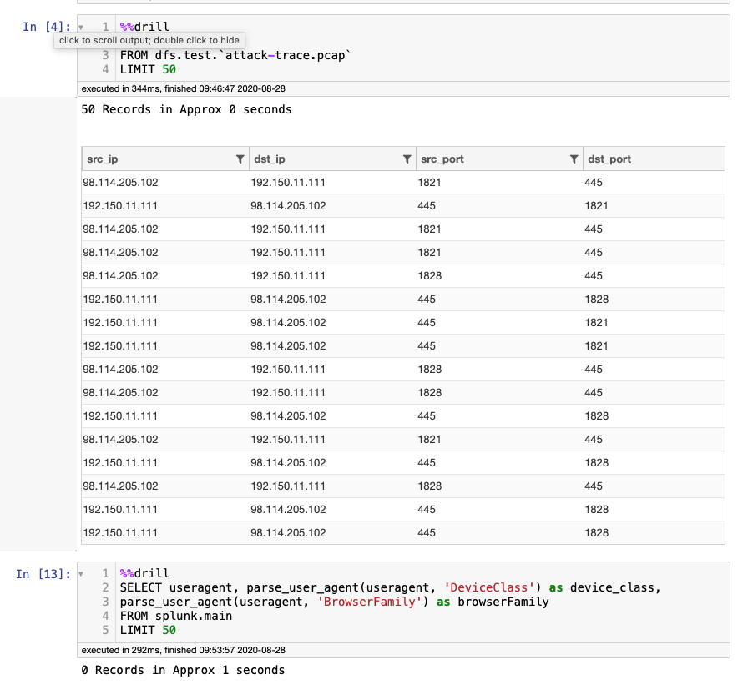Click the 0 Records result message
The width and height of the screenshot is (743, 700).
click(183, 669)
